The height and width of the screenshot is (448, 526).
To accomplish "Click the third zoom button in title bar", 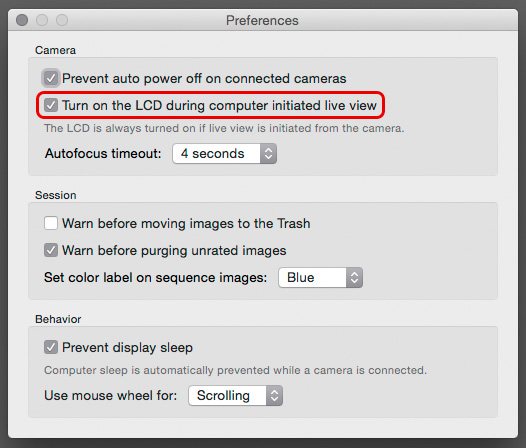I will click(62, 20).
